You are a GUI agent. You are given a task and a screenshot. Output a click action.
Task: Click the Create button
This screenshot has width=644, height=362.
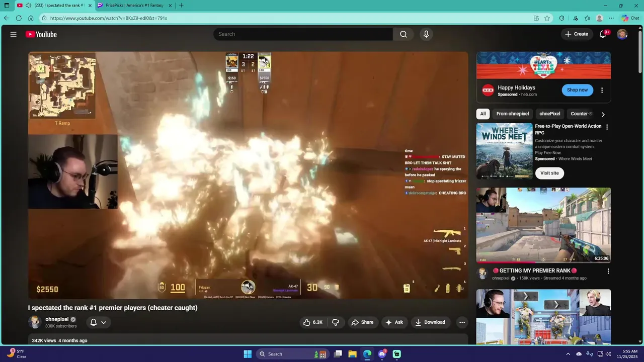577,34
